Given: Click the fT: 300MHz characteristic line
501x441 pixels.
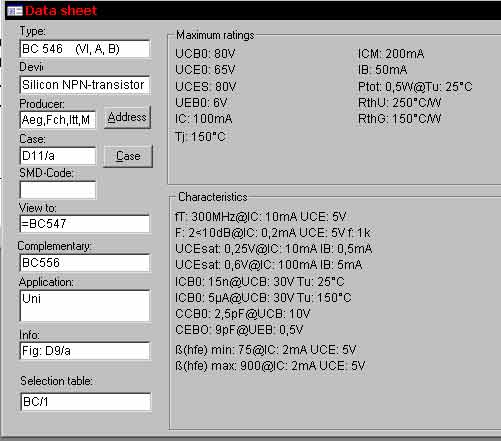Looking at the screenshot, I should [x=261, y=217].
